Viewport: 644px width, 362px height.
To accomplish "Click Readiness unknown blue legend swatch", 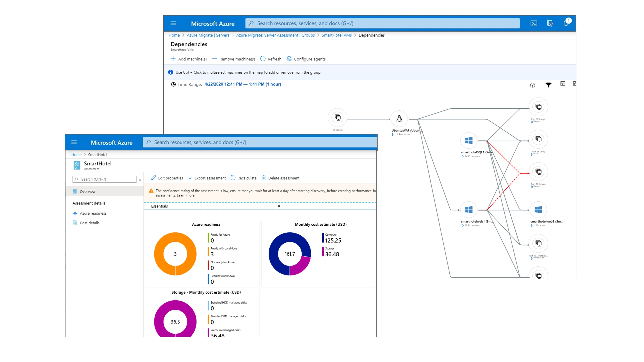I will (x=208, y=279).
